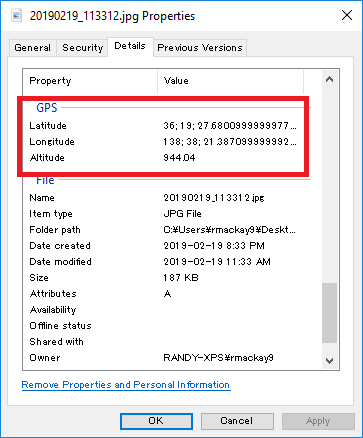Viewport: 363px width, 438px height.
Task: Open the Security tab
Action: pos(82,48)
